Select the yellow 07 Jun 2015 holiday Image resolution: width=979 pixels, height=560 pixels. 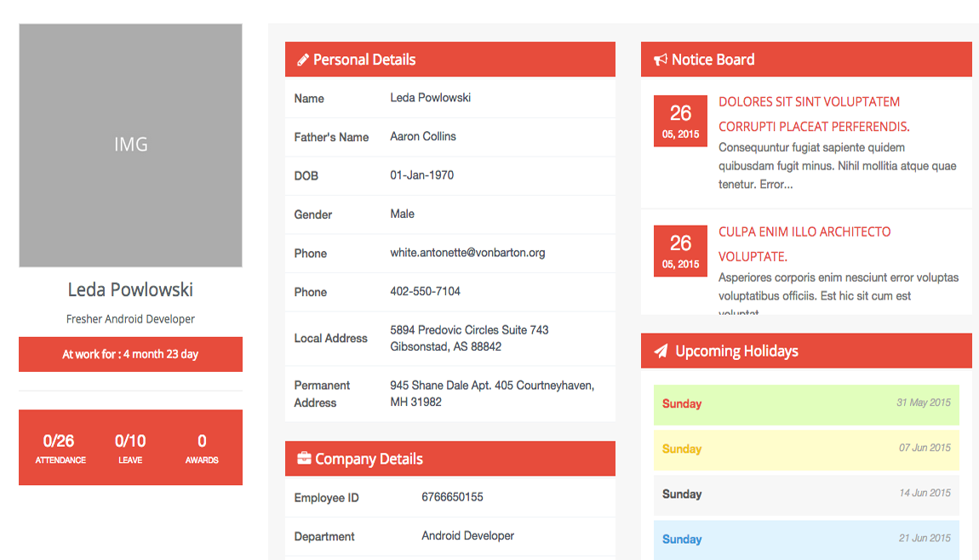tap(805, 449)
